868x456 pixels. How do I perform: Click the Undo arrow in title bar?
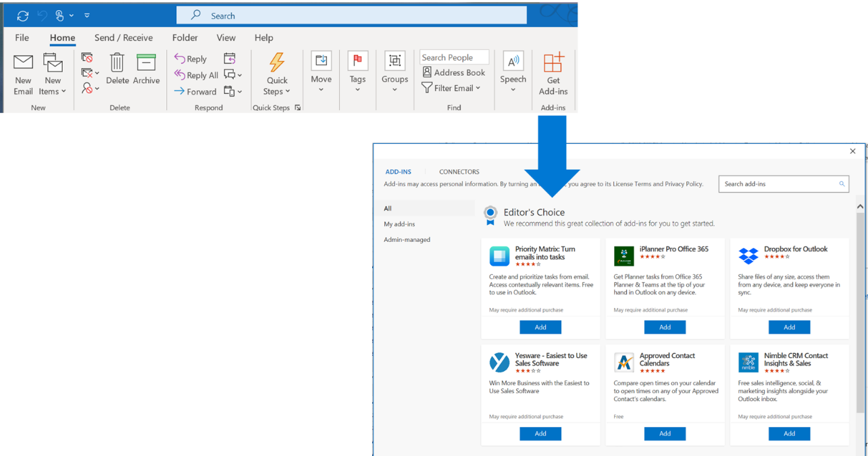click(41, 16)
